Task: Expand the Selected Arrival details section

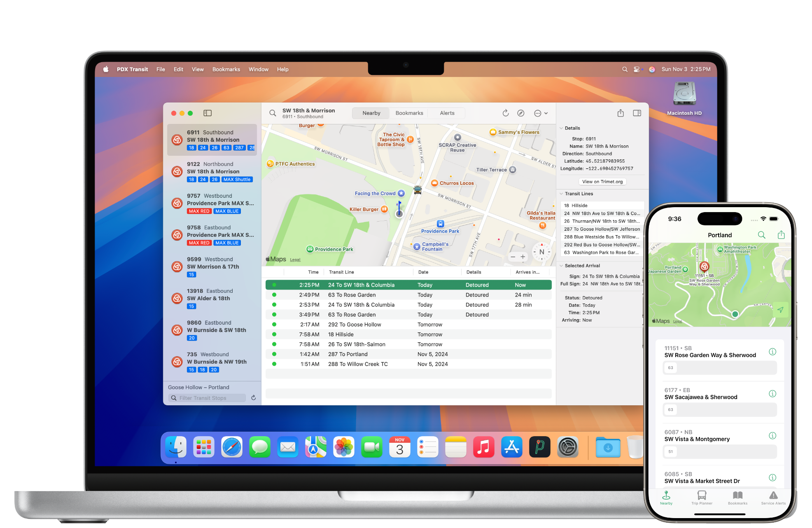Action: [x=561, y=265]
